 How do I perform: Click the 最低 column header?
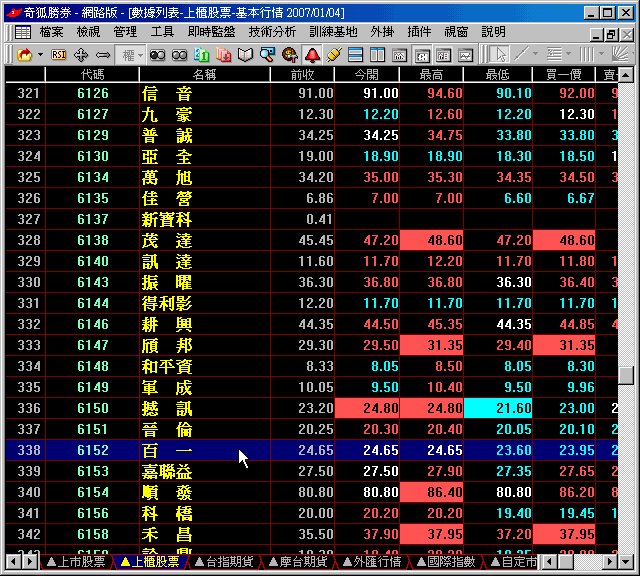(498, 74)
